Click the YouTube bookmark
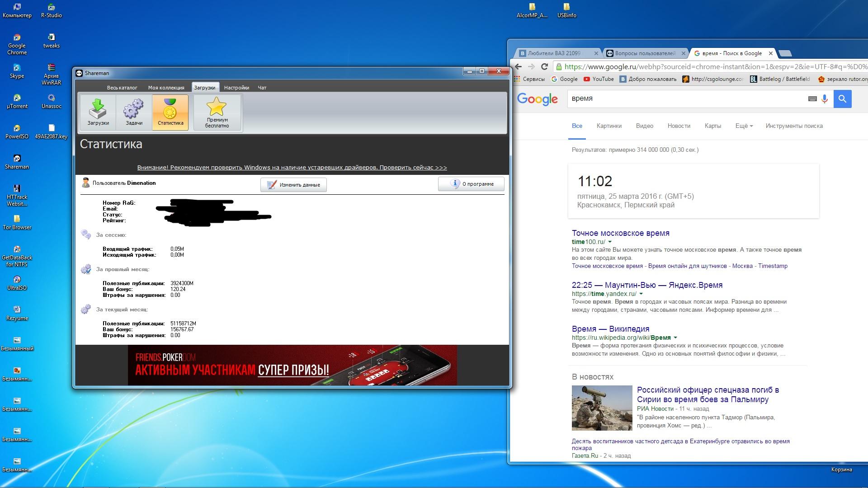Screen dimensions: 868x488 coord(599,79)
